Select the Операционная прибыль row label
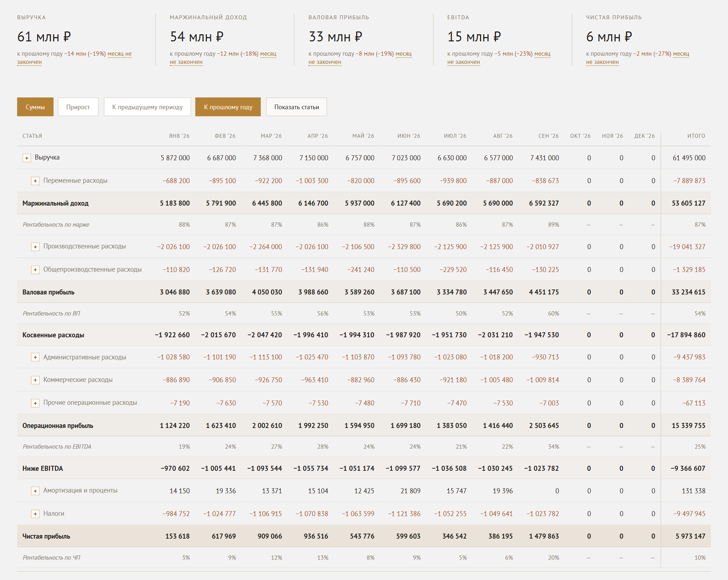The width and height of the screenshot is (728, 580). click(x=58, y=425)
